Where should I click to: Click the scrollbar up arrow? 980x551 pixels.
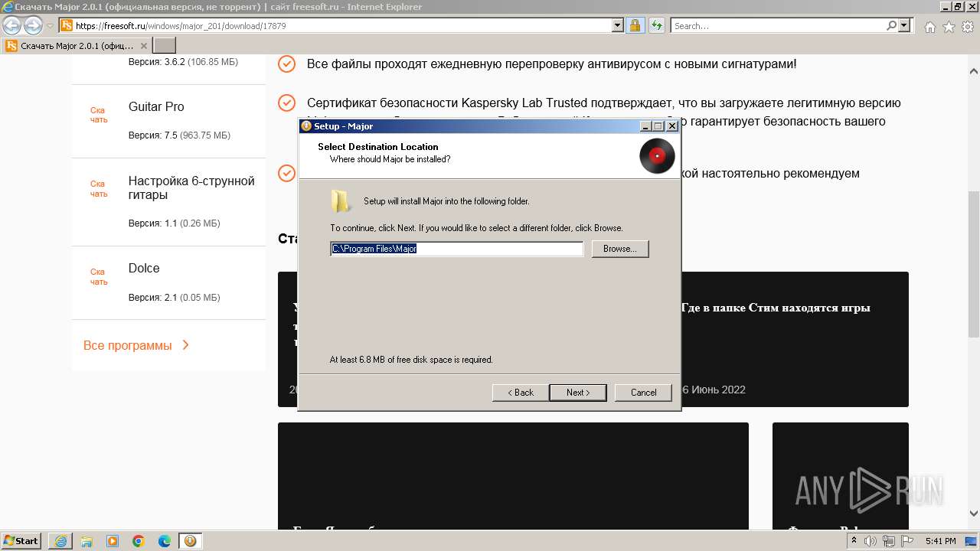[x=973, y=71]
